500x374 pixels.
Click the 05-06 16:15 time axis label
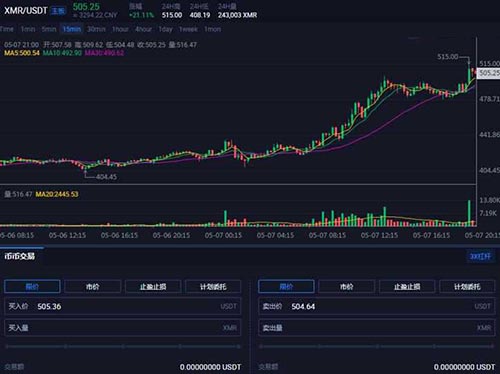click(119, 235)
